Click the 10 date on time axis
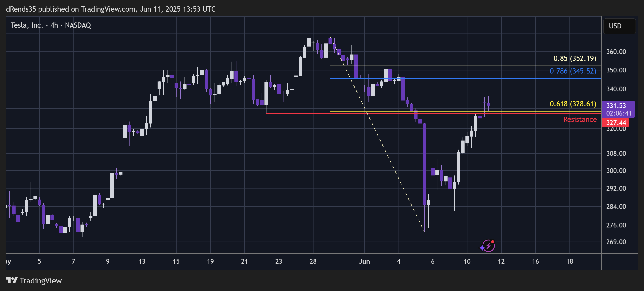Viewport: 644px width, 291px height. (x=467, y=261)
